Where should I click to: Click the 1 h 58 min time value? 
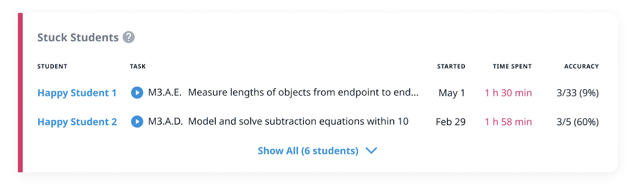(x=508, y=122)
